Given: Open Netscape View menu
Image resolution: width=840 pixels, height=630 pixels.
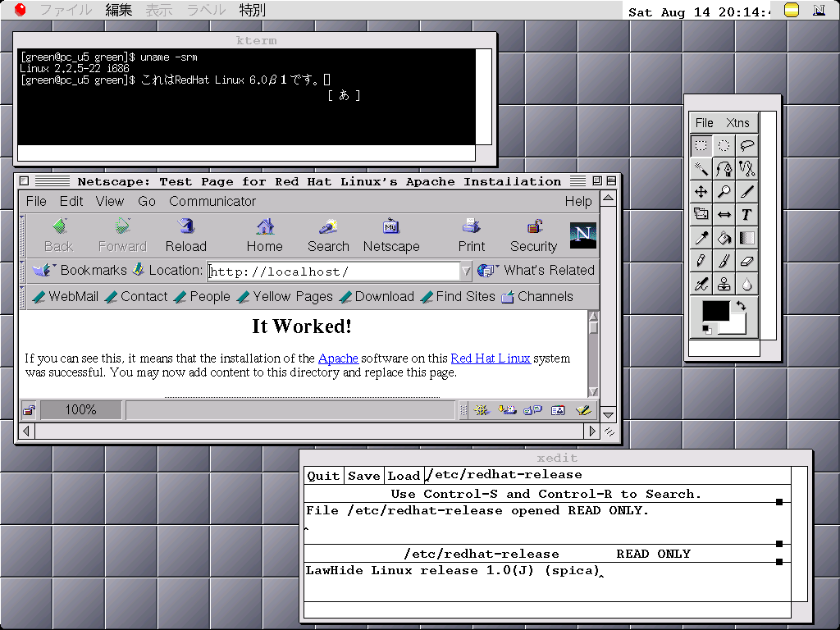Looking at the screenshot, I should pos(110,202).
